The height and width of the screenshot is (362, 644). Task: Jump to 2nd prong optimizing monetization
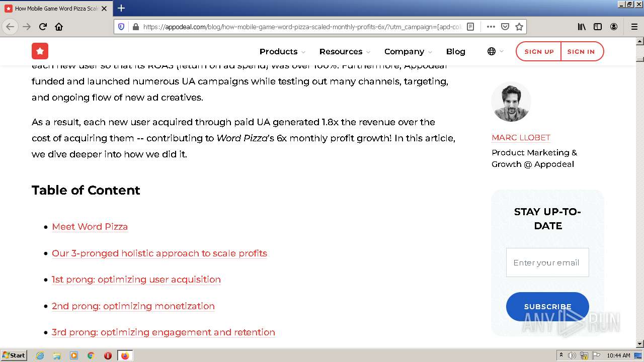pos(133,306)
